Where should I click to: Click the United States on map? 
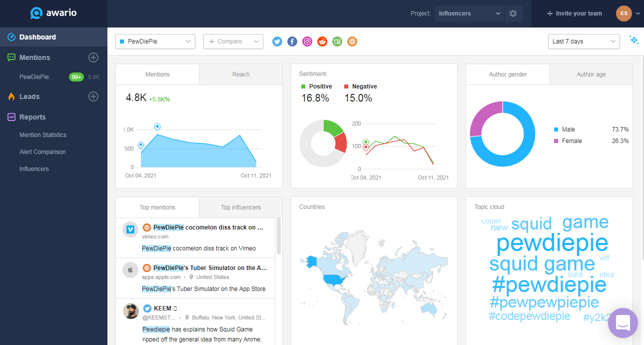coord(336,279)
